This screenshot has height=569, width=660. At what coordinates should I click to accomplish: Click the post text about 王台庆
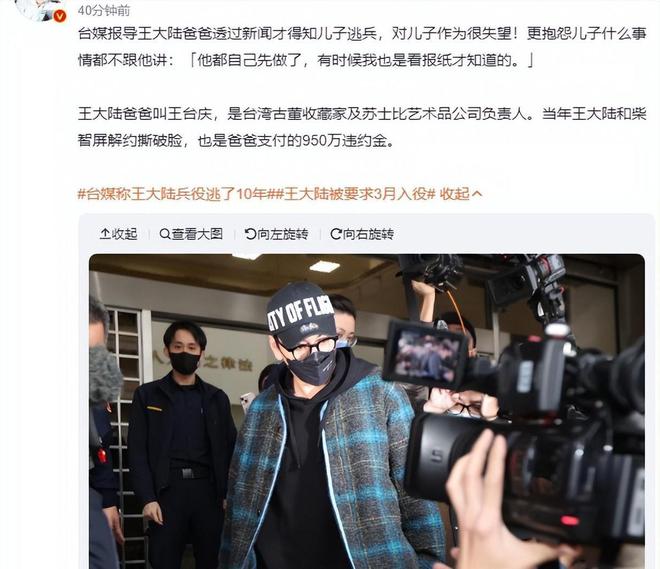pos(362,127)
